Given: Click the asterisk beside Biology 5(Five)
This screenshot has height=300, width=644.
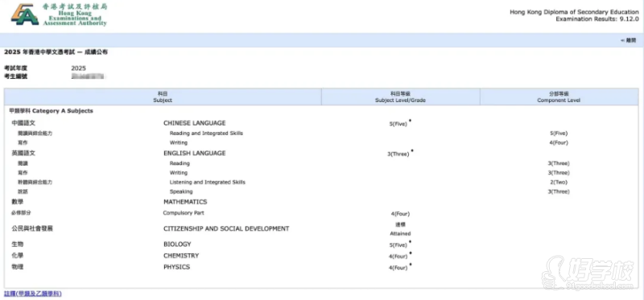Looking at the screenshot, I should point(410,243).
